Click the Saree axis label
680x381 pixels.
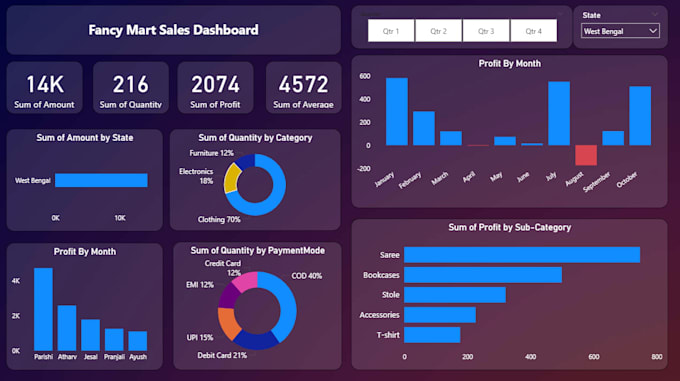click(x=389, y=255)
